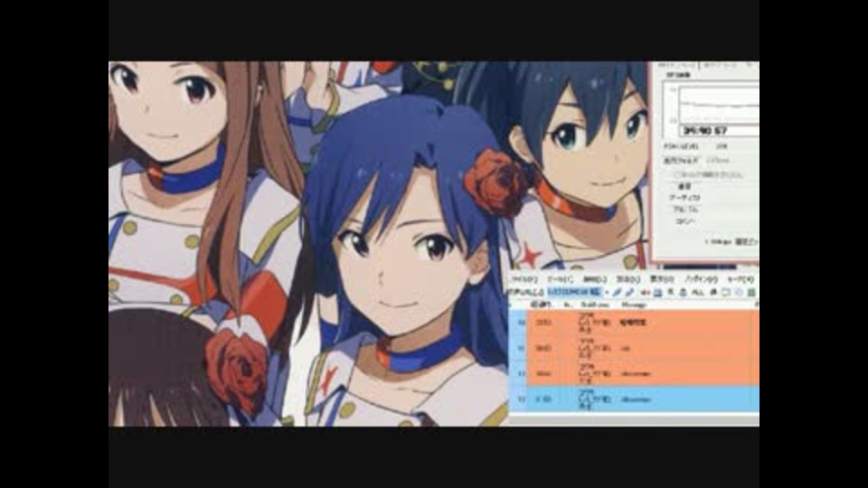The image size is (868, 488).
Task: Expand the URL history dropdown arrow
Action: pyautogui.click(x=607, y=292)
